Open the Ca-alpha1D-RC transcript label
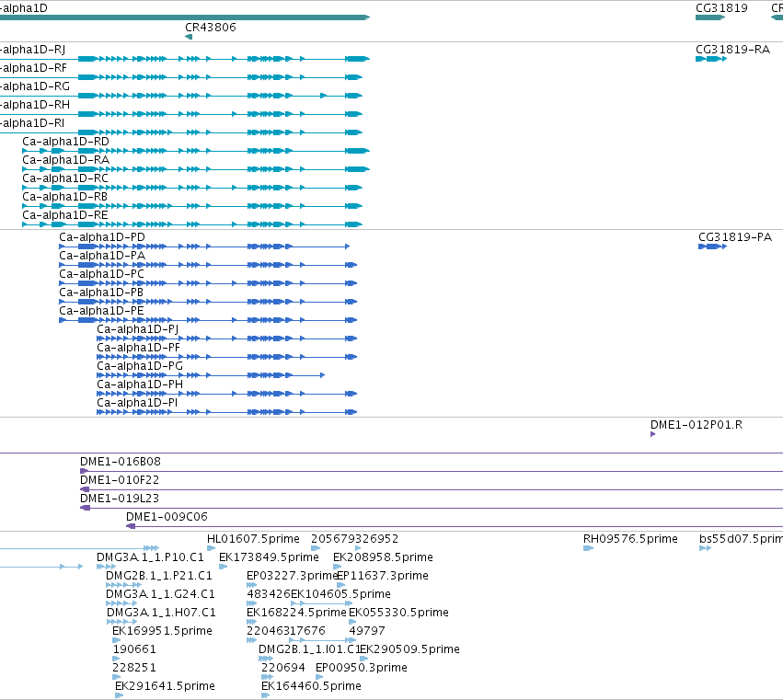783x700 pixels. pos(65,178)
